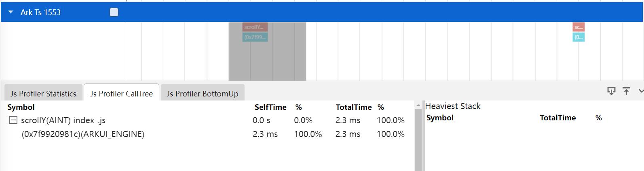Collapse the panel using the chevron-down icon

point(640,91)
